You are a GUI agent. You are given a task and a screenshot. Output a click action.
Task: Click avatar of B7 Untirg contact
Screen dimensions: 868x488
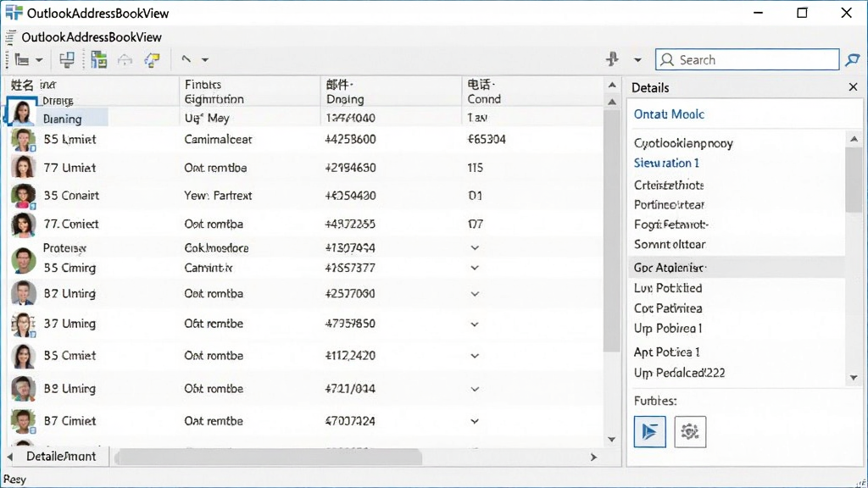tap(23, 294)
